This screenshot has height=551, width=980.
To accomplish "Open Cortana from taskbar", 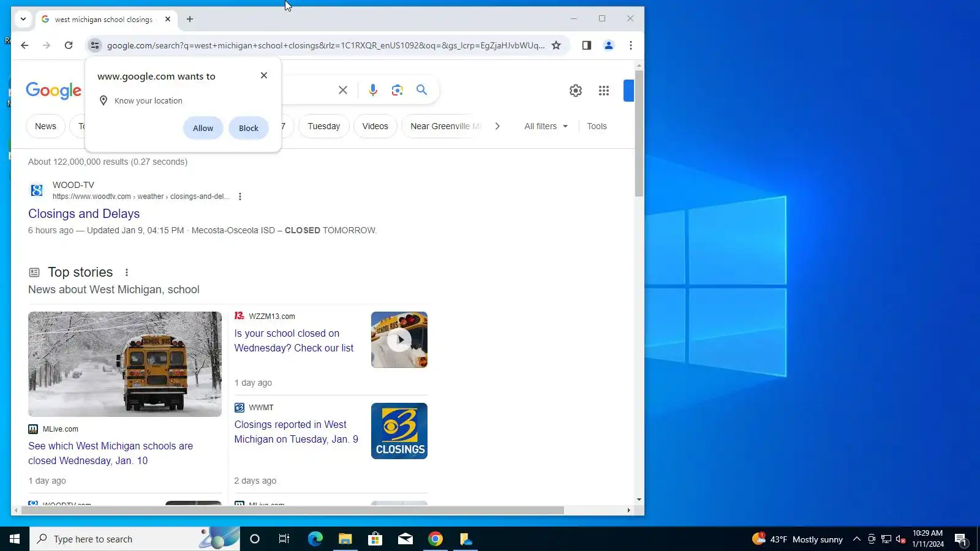I will click(255, 539).
